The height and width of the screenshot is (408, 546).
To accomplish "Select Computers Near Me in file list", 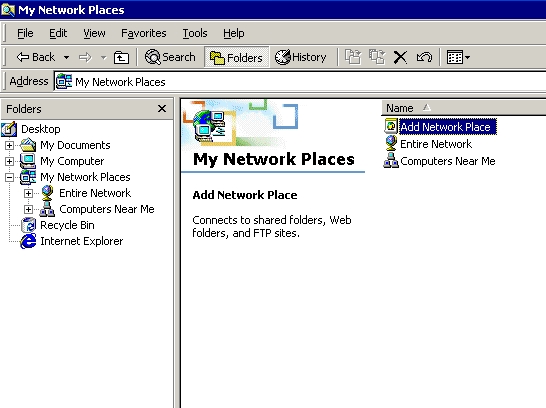I will (x=448, y=161).
